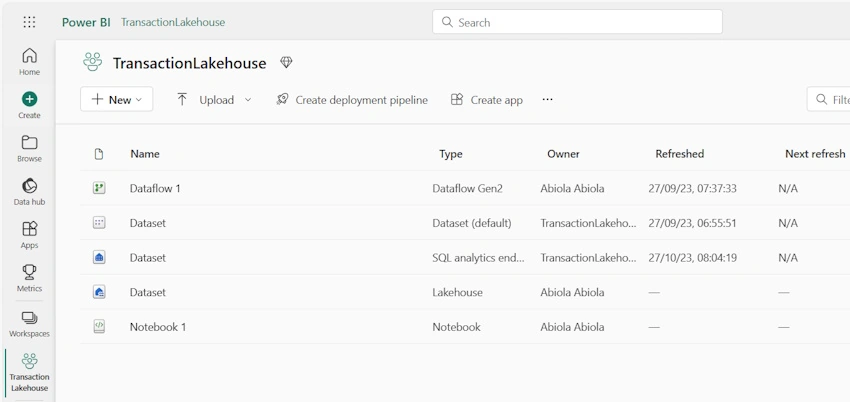Sort by the Owner column header

[563, 154]
